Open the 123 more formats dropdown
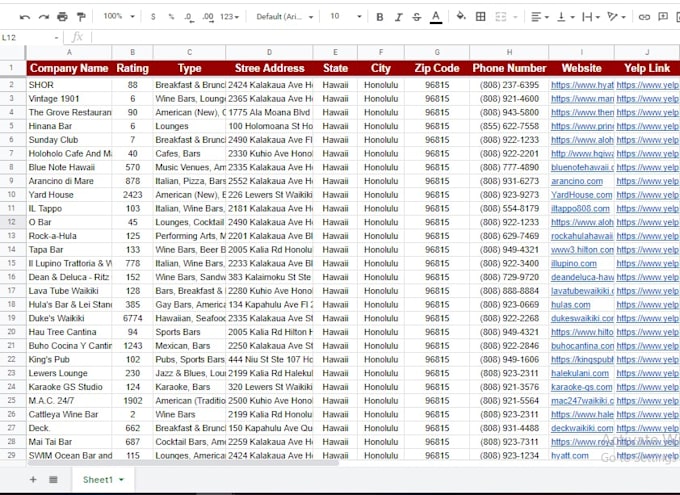The height and width of the screenshot is (495, 680). click(229, 17)
